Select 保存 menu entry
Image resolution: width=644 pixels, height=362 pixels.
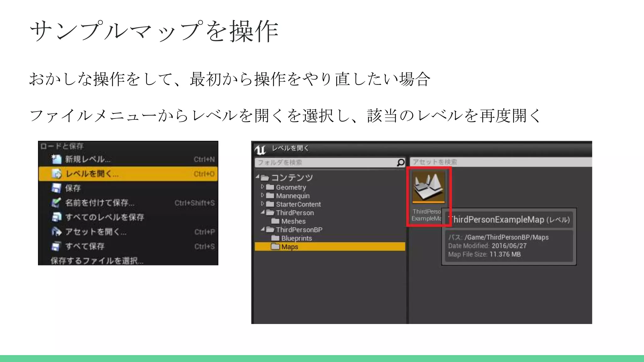coord(128,188)
